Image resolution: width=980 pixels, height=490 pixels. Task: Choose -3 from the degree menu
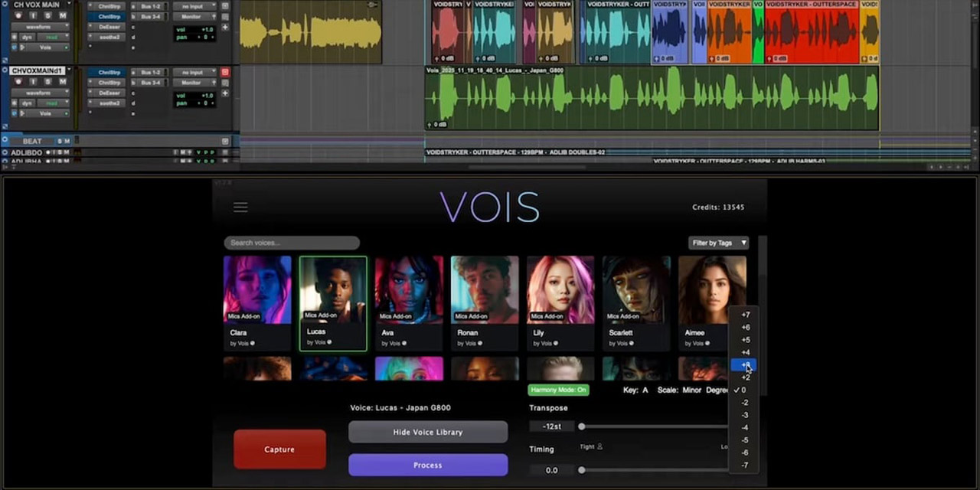[745, 415]
